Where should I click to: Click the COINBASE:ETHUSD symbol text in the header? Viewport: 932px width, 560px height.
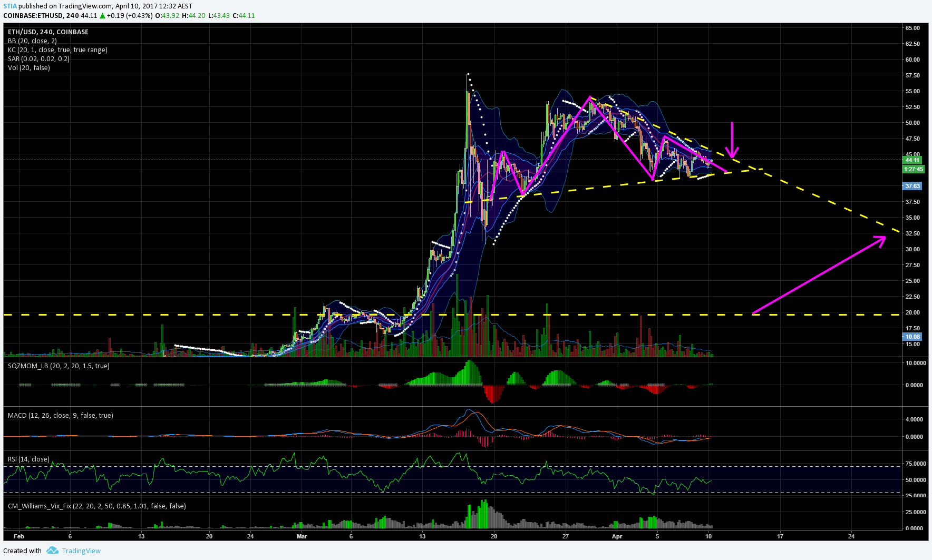tap(34, 16)
